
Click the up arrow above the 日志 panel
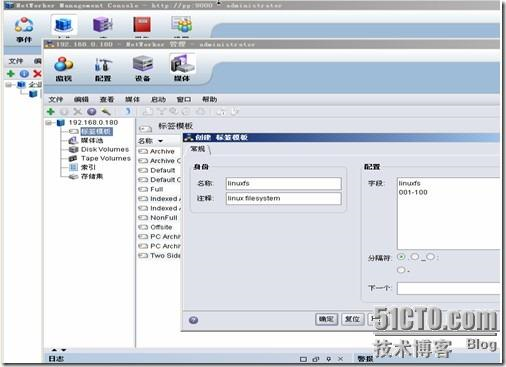click(x=54, y=350)
